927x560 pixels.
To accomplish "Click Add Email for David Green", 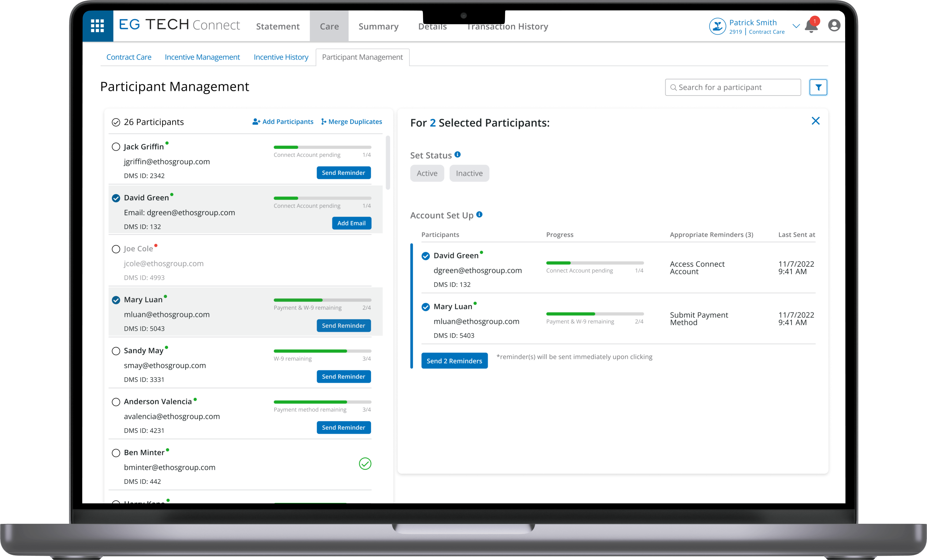I will (x=351, y=223).
